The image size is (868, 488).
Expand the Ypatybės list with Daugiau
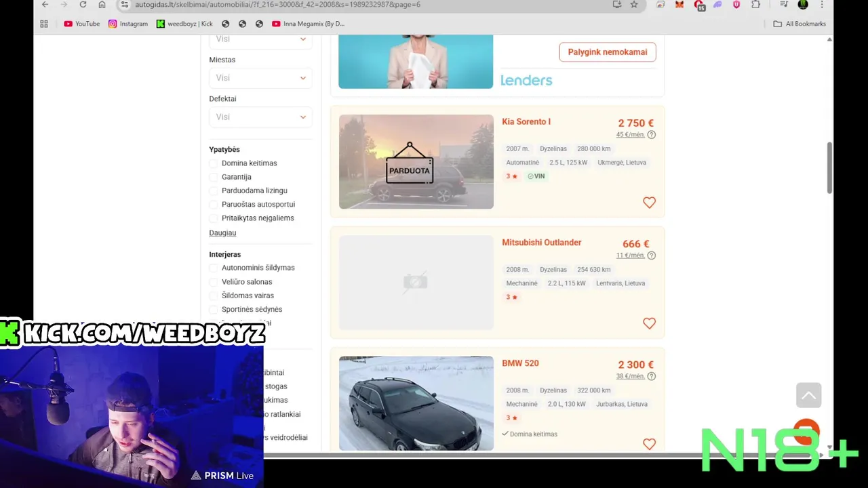tap(222, 232)
